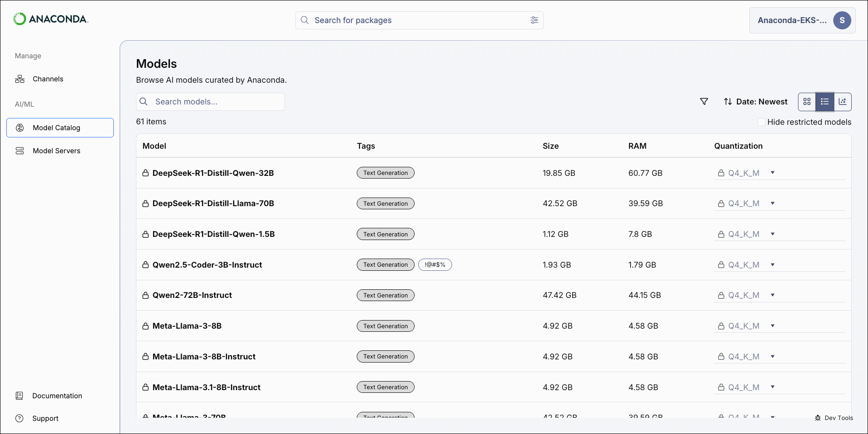Expand quantization dropdown for DeepSeek-R1-Distill-Qwen-1.5B

pos(773,234)
